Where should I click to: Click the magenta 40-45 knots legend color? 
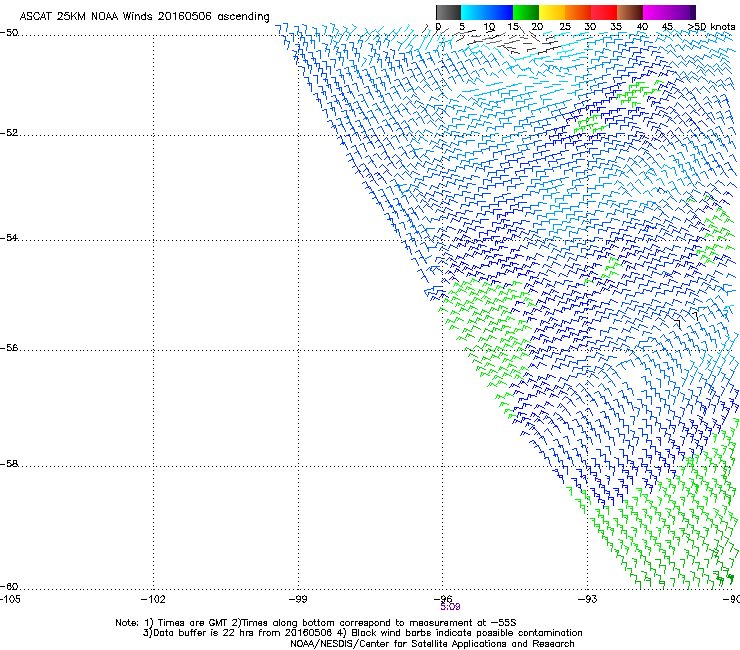point(656,12)
